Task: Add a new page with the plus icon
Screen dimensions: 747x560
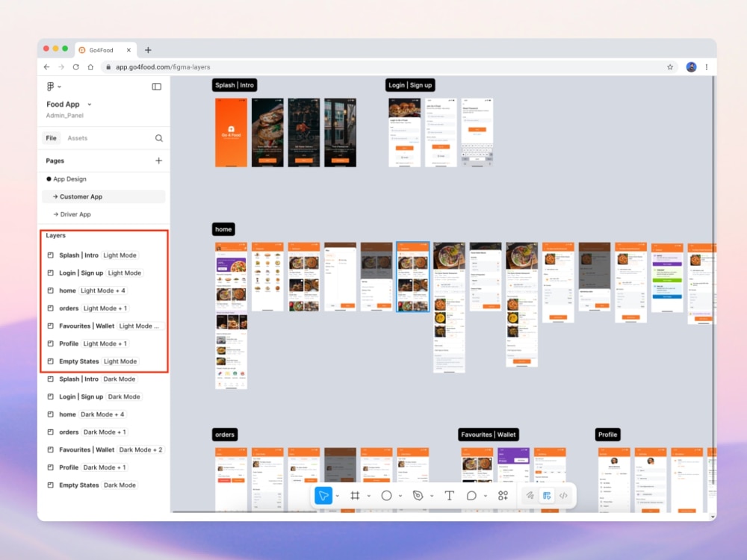Action: point(158,161)
